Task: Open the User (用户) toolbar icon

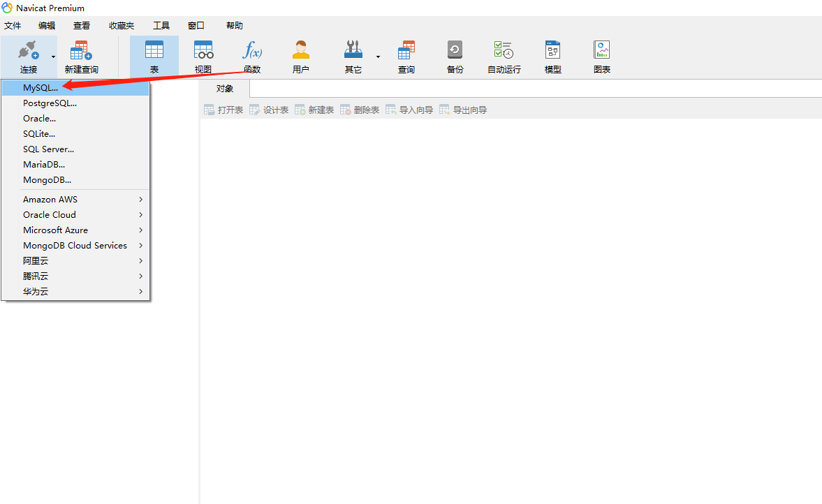Action: point(301,57)
